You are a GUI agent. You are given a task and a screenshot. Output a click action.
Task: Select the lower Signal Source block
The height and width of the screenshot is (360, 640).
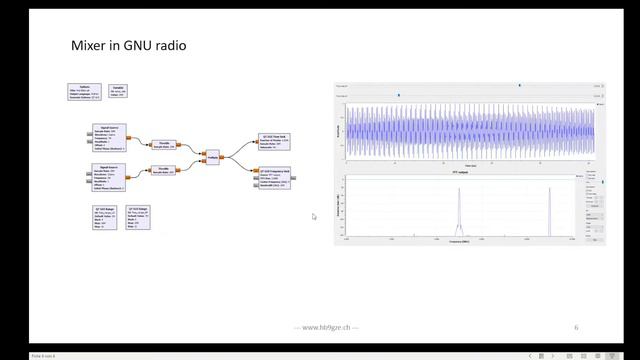pos(109,178)
